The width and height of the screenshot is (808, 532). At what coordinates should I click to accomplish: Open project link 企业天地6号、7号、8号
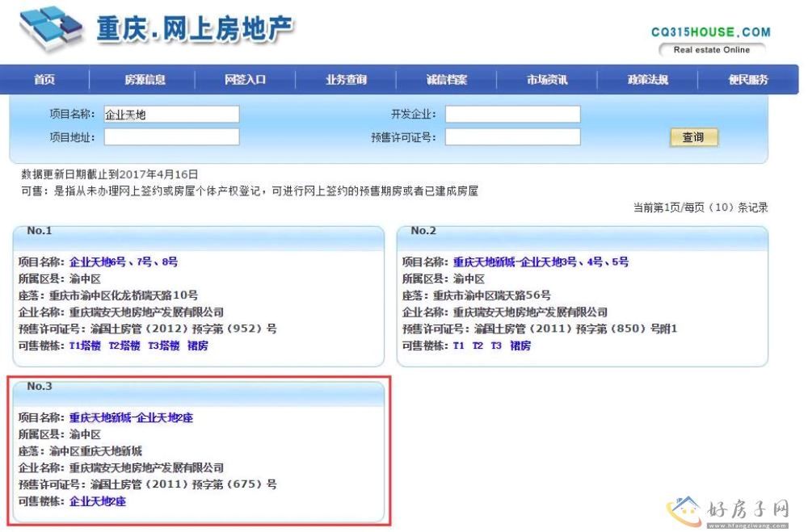[124, 262]
